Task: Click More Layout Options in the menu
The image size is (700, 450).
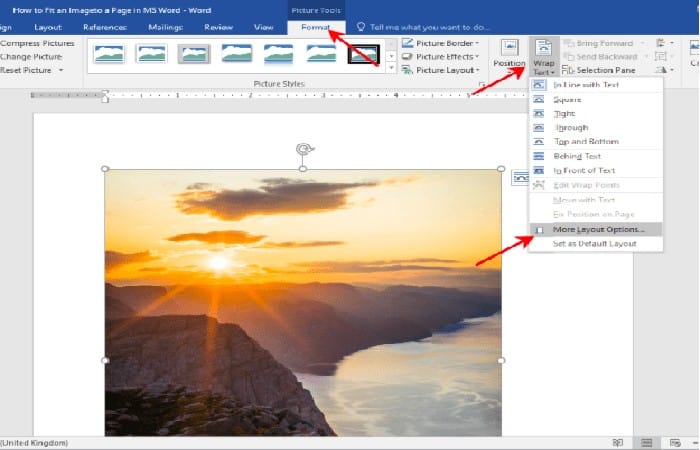Action: [599, 229]
